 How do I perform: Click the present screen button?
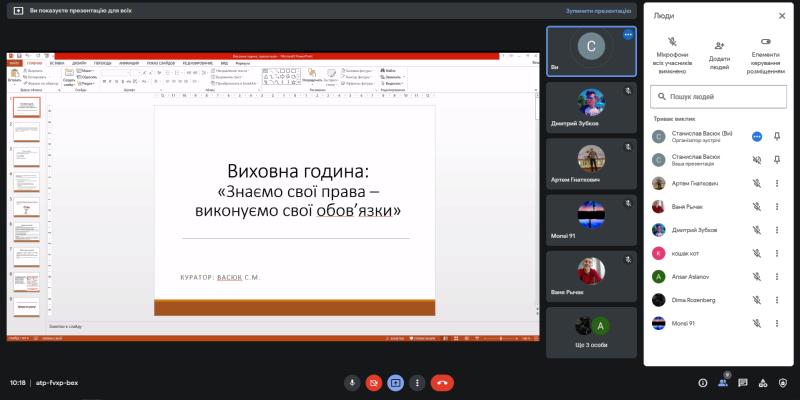[396, 382]
